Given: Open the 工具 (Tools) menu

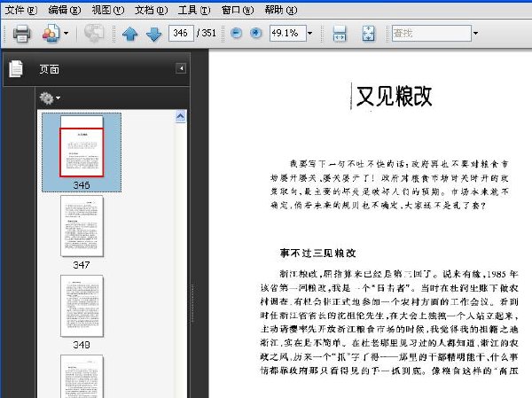Looking at the screenshot, I should 194,10.
